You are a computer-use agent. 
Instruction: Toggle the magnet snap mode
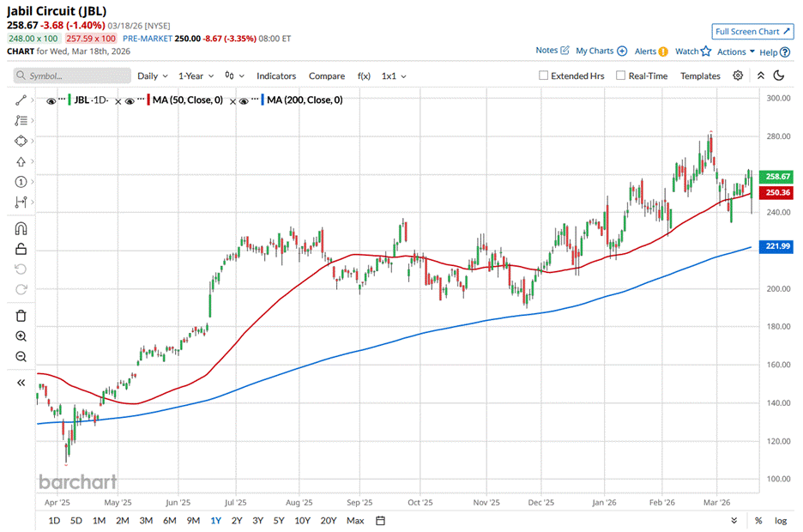pyautogui.click(x=21, y=228)
